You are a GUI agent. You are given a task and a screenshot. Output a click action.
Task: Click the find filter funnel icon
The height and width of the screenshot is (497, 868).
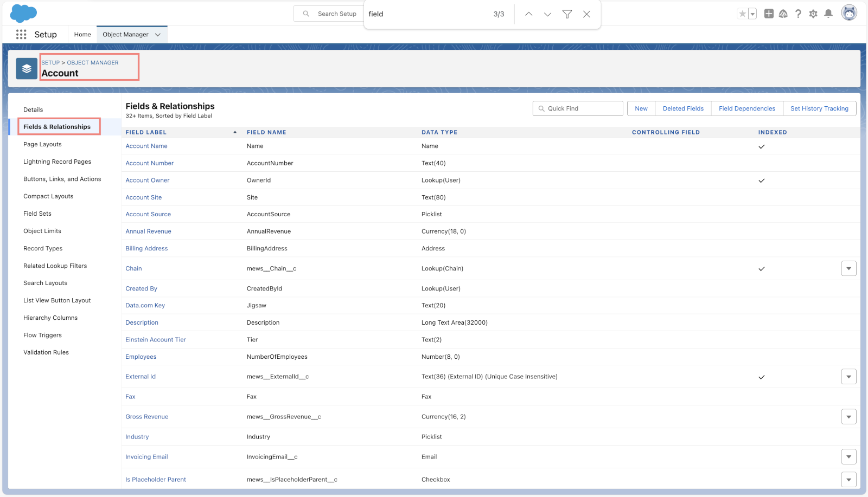tap(567, 14)
